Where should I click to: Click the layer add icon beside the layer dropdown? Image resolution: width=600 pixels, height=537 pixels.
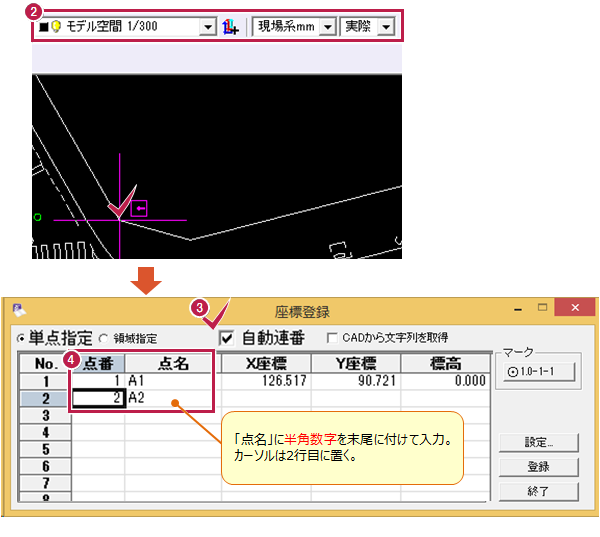point(232,27)
